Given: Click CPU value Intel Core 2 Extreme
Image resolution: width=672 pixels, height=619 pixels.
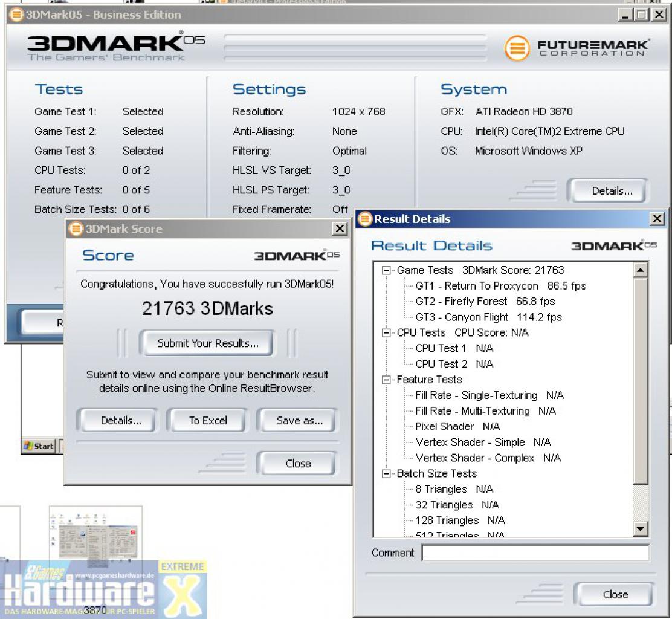Looking at the screenshot, I should (549, 132).
